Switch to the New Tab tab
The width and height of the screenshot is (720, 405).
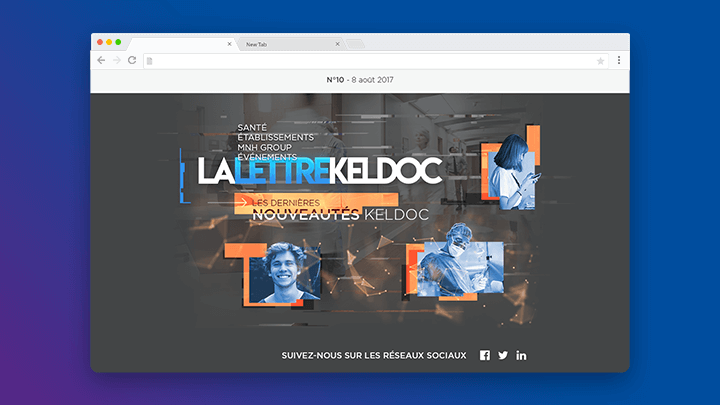pos(290,44)
